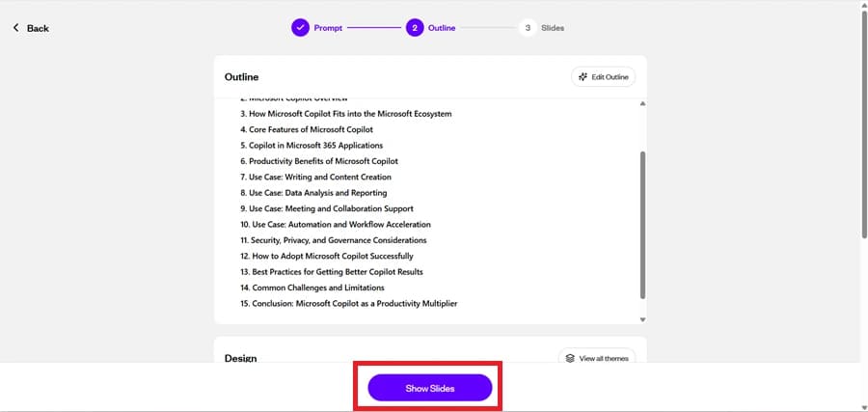
Task: Click the Back arrow icon
Action: click(x=16, y=28)
